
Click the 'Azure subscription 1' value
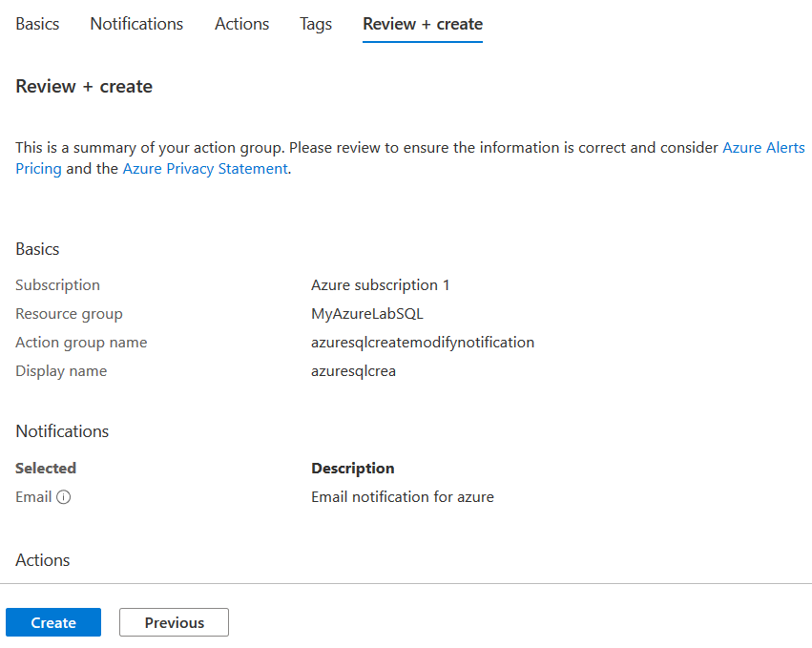[380, 285]
